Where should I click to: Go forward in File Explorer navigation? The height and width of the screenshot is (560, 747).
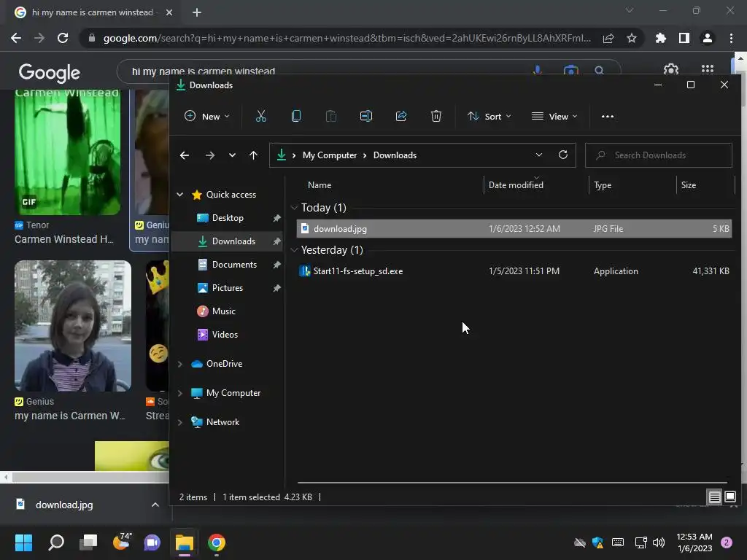click(x=209, y=155)
